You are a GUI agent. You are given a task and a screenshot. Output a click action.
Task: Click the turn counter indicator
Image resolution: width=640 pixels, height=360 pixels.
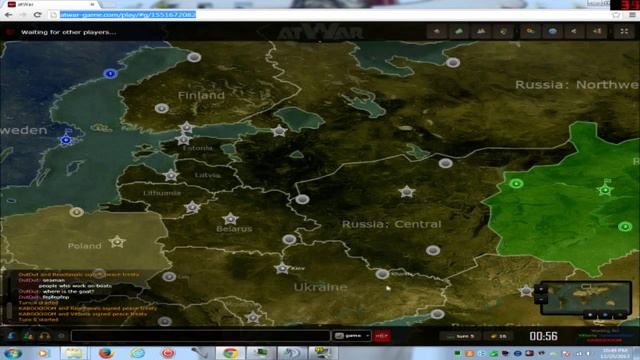(460, 336)
